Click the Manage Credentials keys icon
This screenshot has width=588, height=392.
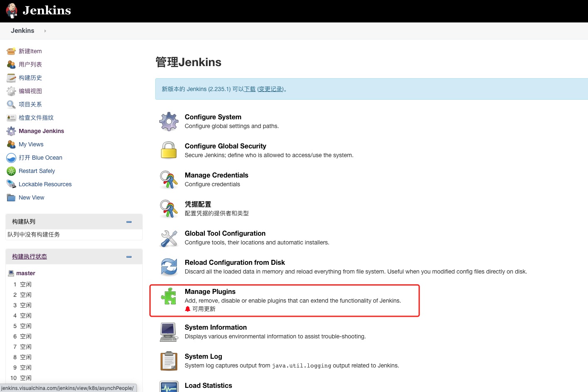click(x=169, y=180)
